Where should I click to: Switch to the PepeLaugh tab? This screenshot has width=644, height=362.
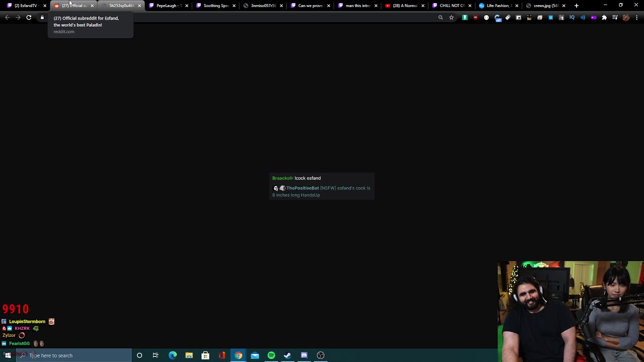click(x=168, y=6)
